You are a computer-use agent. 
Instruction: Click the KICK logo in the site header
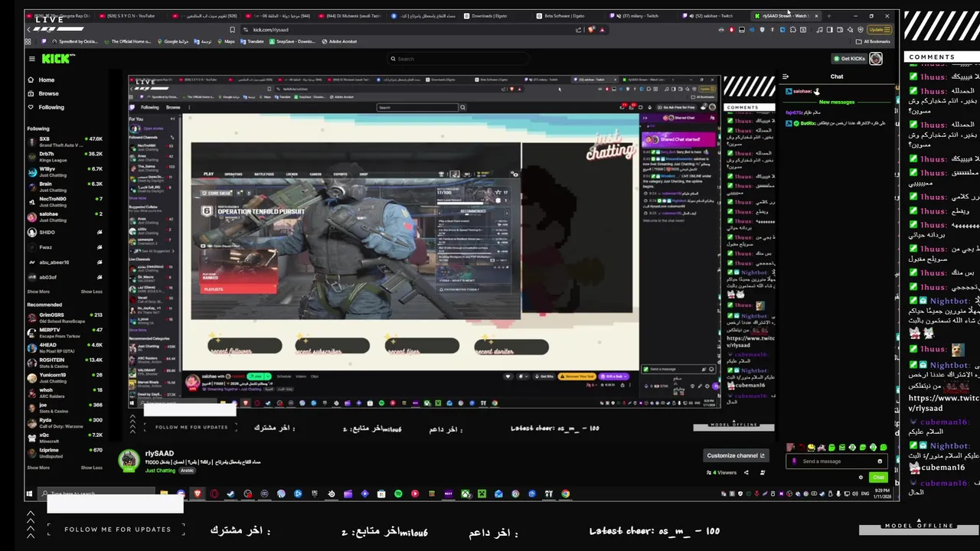click(x=57, y=59)
